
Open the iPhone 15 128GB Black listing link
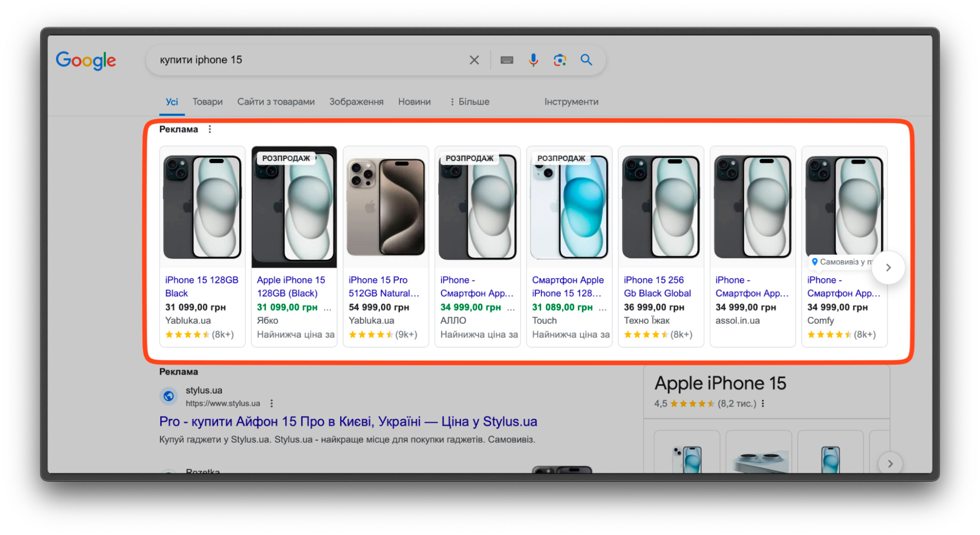tap(201, 286)
